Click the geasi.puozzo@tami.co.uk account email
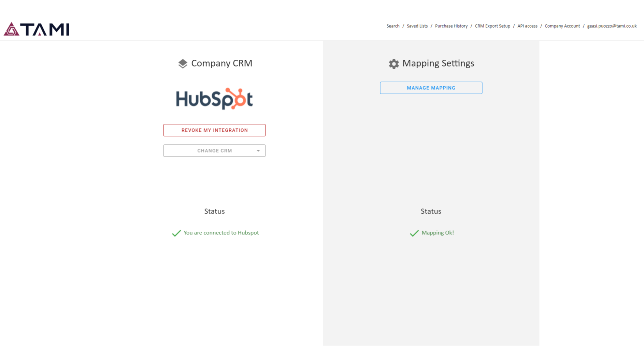Viewport: 644px width, 362px height. pos(612,26)
